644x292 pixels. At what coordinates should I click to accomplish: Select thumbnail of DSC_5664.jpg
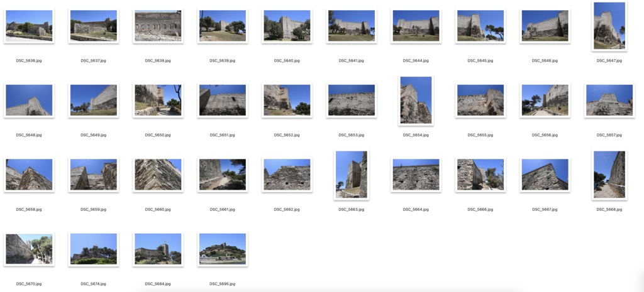pos(416,175)
